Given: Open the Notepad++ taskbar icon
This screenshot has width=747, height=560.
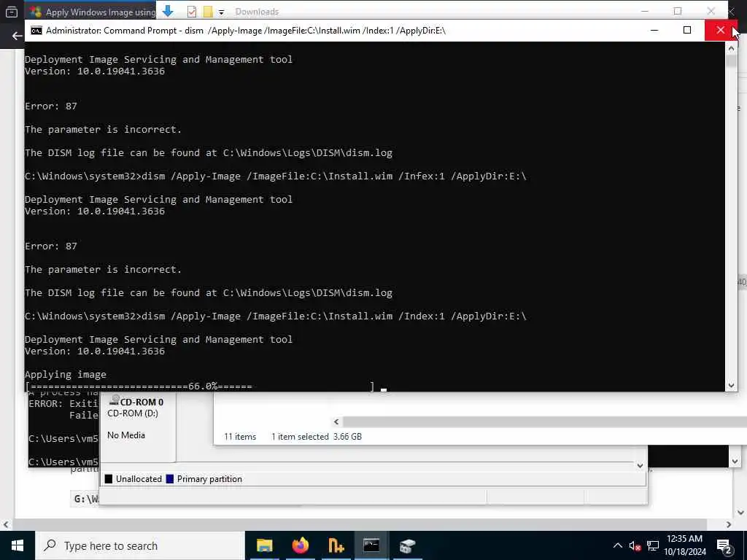Looking at the screenshot, I should 336,545.
